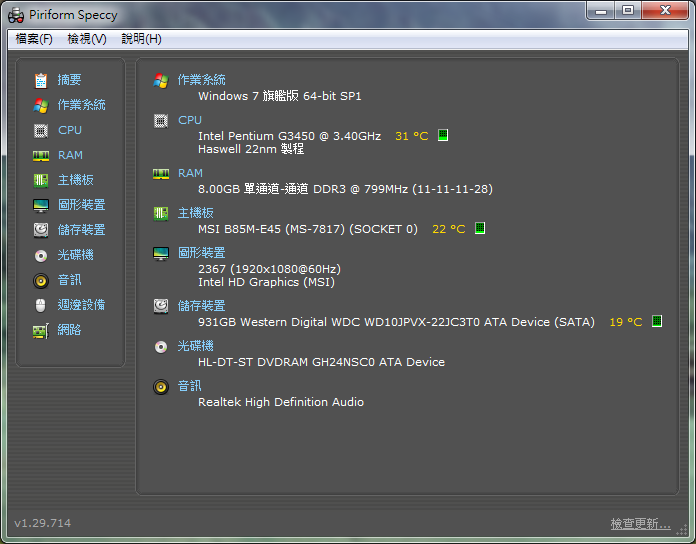Click the 網路 network card icon in sidebar
Screen dimensions: 696x544
(41, 331)
